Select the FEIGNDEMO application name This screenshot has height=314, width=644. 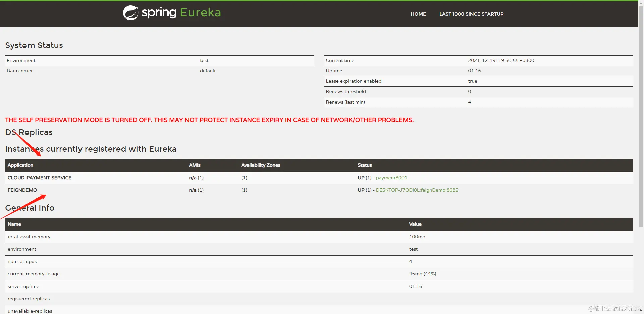[22, 190]
